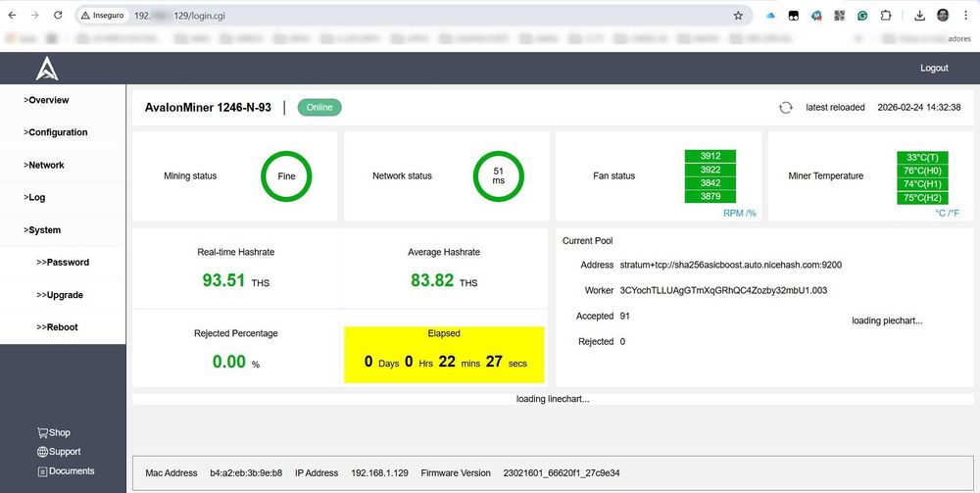This screenshot has width=980, height=493.
Task: Click the green Grammarly extension icon
Action: (x=862, y=16)
